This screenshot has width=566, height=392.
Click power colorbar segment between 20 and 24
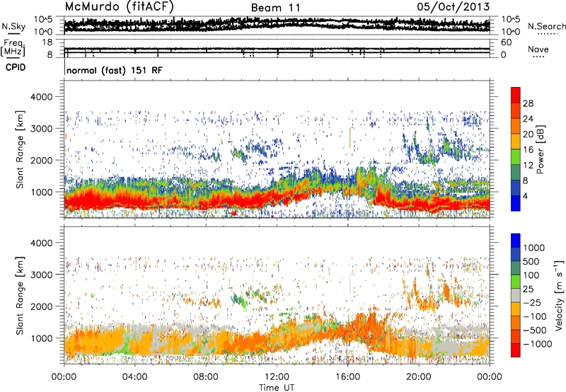[x=516, y=126]
